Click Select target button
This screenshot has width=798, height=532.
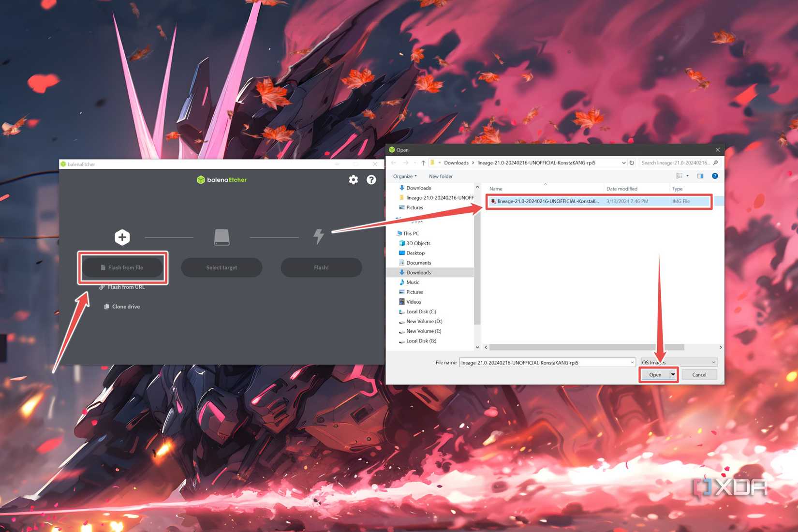click(x=222, y=267)
